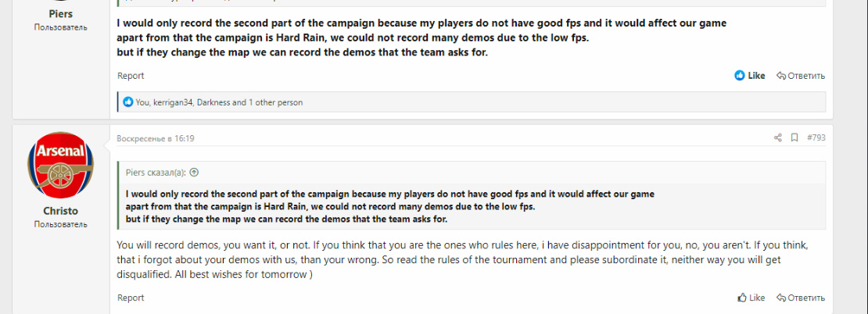Click the 'Воскресенье в 16:19' timestamp

coord(156,138)
